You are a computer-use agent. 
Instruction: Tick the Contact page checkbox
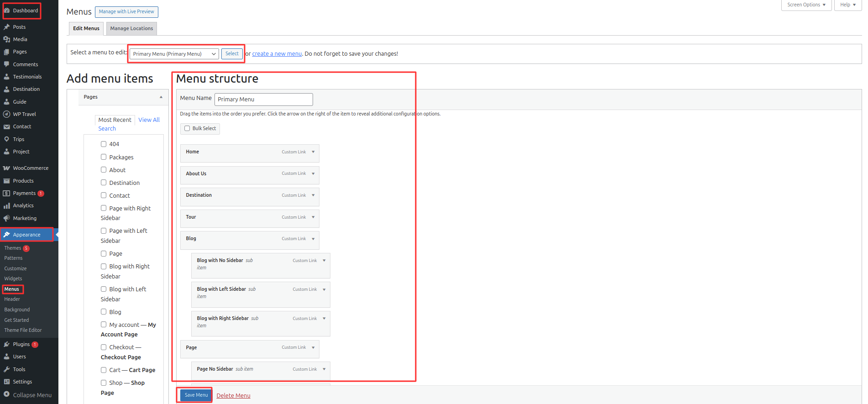pos(104,195)
